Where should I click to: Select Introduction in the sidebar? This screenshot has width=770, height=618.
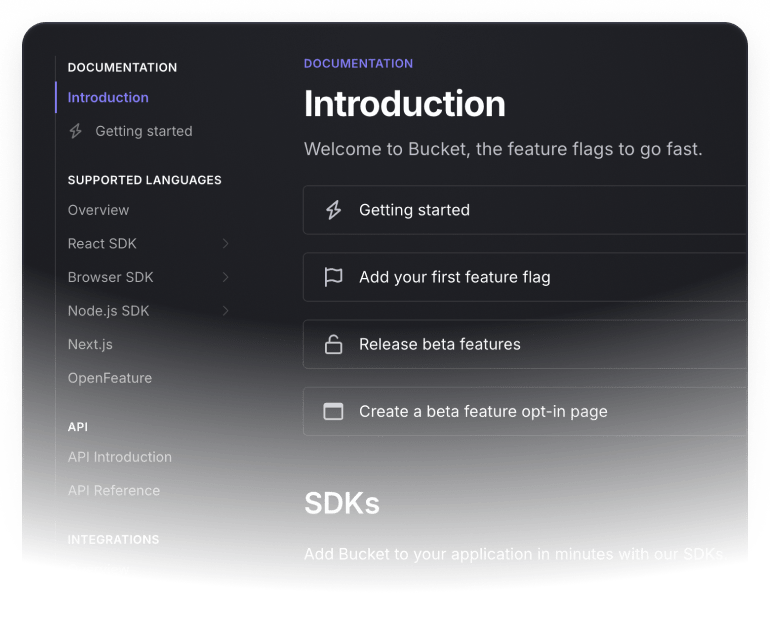coord(108,97)
